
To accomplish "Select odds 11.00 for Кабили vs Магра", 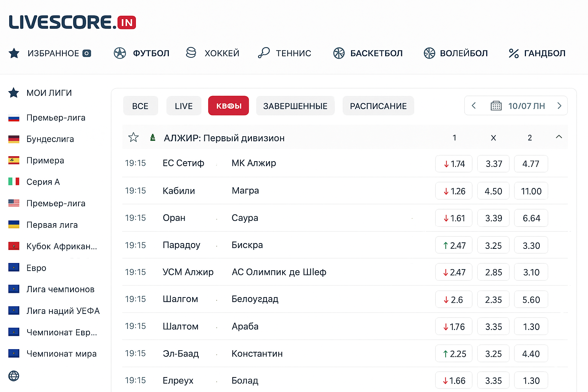I will (531, 191).
